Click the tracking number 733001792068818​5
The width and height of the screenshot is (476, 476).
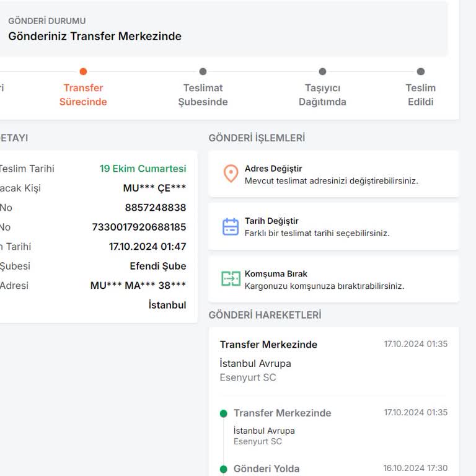coord(139,227)
